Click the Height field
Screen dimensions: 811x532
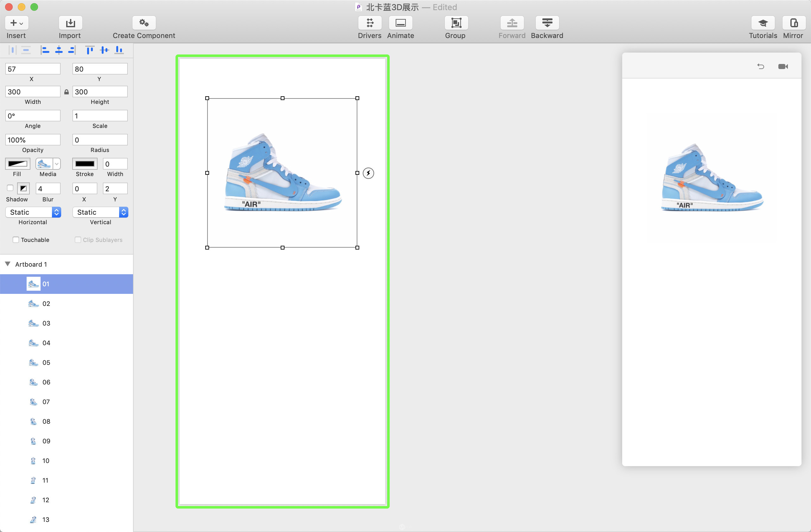tap(100, 92)
